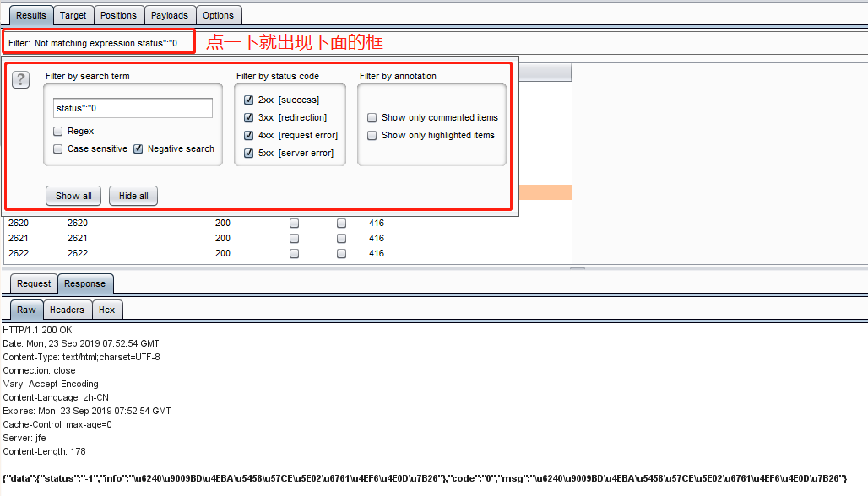
Task: Click the Content-Length: 178 header line
Action: point(44,452)
